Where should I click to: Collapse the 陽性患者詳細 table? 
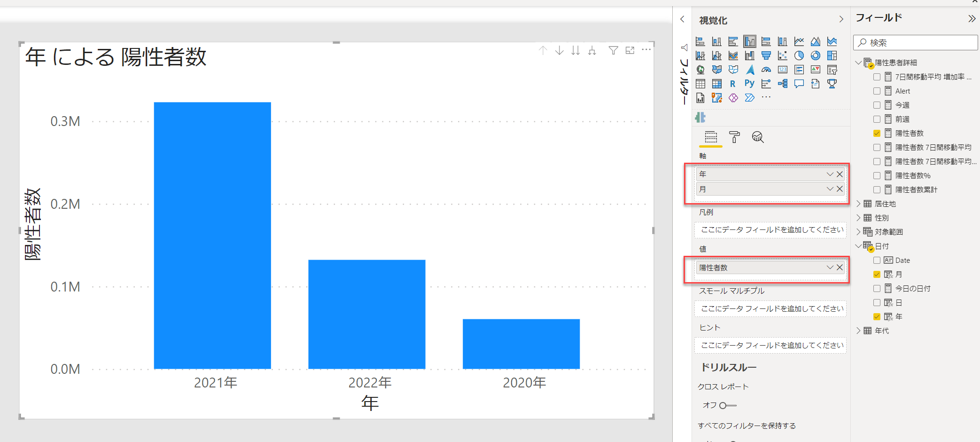click(858, 63)
